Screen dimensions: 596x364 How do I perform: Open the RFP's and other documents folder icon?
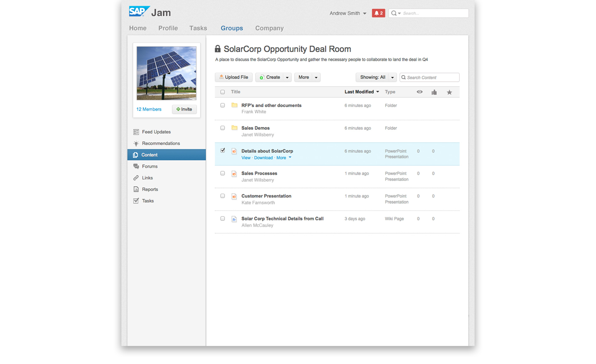click(x=234, y=105)
